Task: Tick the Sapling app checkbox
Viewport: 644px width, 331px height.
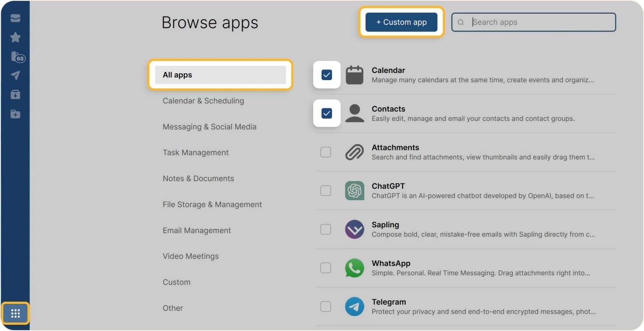Action: tap(325, 229)
